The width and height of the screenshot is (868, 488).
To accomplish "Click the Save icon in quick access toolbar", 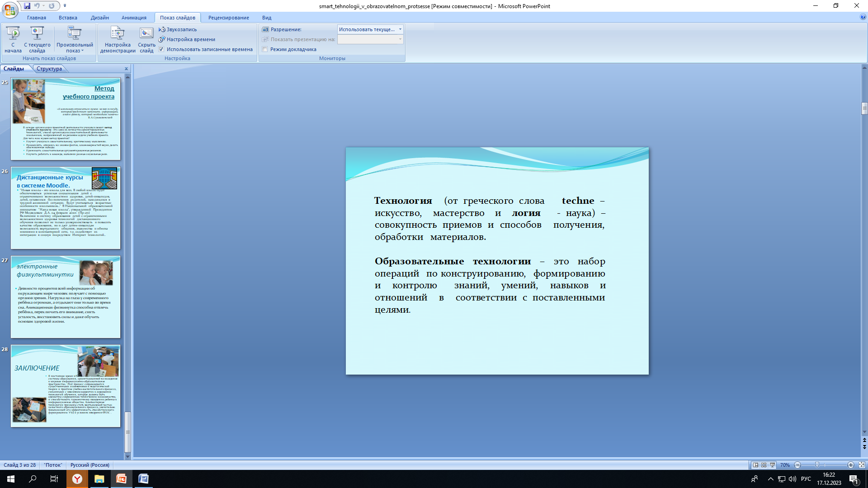I will [27, 6].
